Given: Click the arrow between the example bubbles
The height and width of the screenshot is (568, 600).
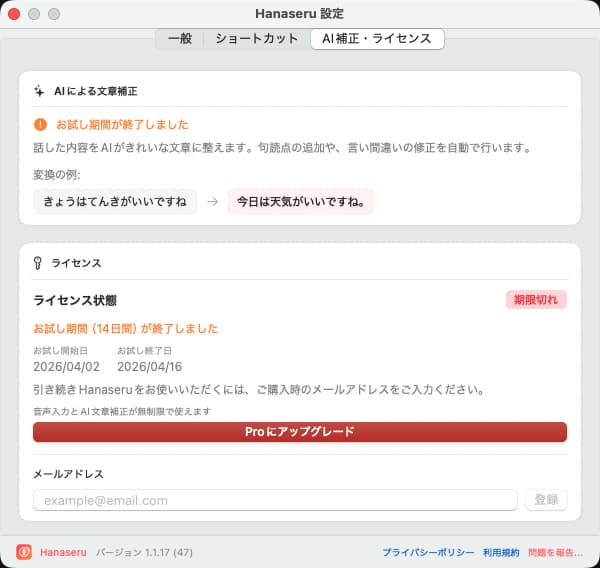Looking at the screenshot, I should click(x=212, y=201).
